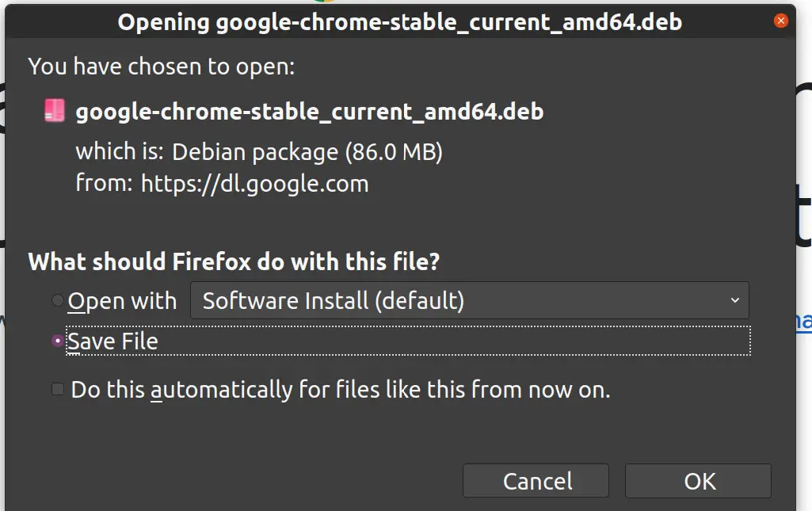The image size is (812, 511).
Task: Enable the Do this automatically checkbox
Action: pyautogui.click(x=58, y=389)
